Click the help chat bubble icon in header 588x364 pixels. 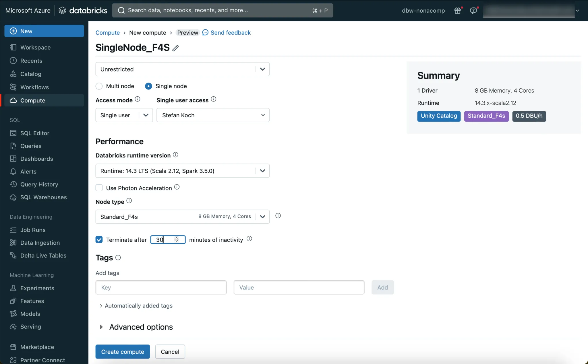pyautogui.click(x=473, y=11)
